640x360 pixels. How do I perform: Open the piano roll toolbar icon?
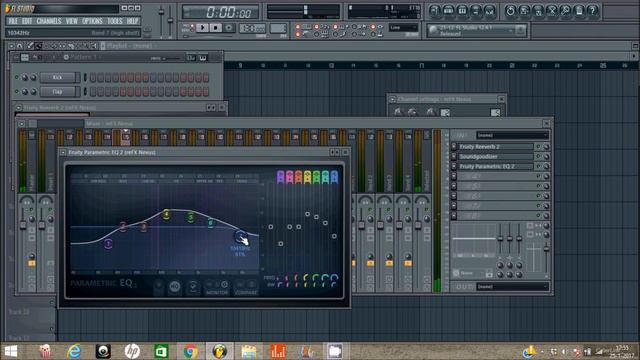point(462,10)
